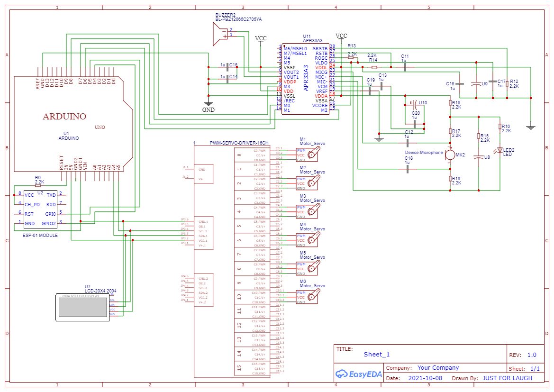Viewport: 554px width, 392px height.
Task: Click the GPIO0 pin label
Action: tap(51, 214)
